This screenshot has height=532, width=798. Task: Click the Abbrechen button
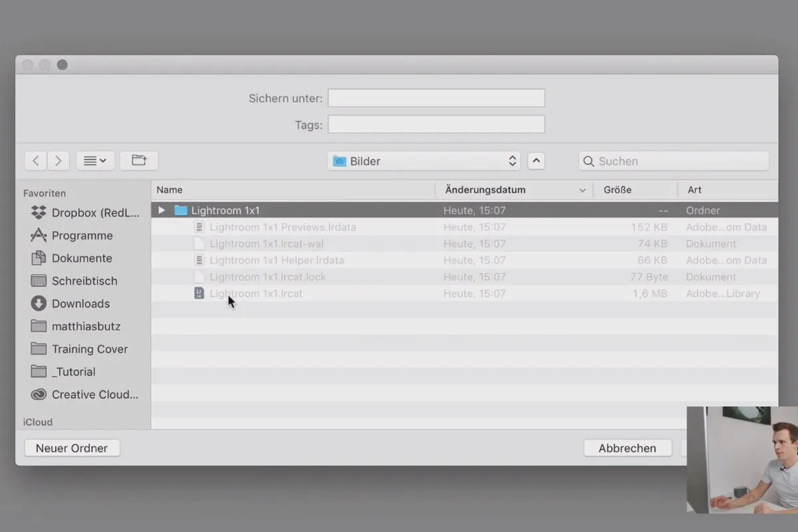(627, 448)
